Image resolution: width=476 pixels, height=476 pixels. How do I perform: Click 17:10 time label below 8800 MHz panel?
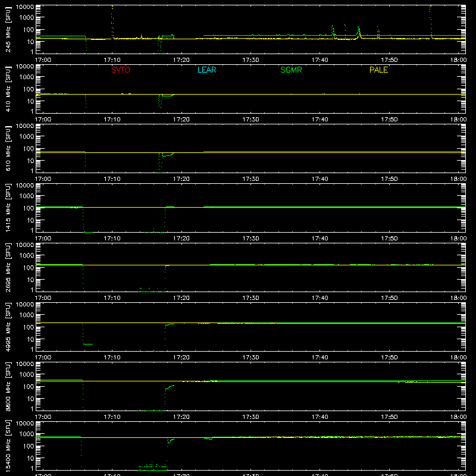click(x=112, y=417)
